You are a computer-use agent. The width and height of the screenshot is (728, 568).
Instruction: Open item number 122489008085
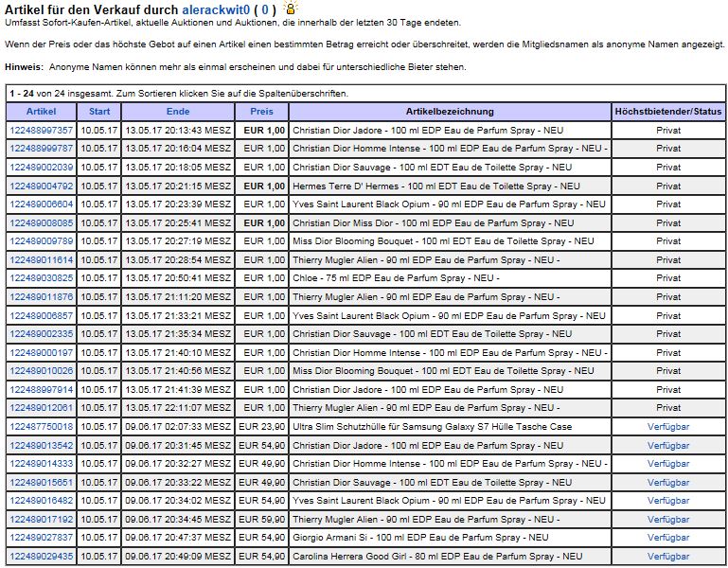(x=42, y=222)
